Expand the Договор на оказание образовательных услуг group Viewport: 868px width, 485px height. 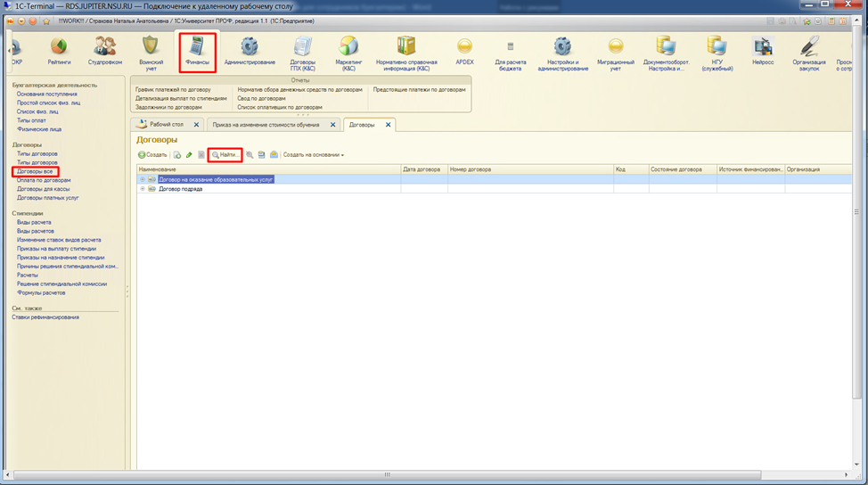coord(143,179)
